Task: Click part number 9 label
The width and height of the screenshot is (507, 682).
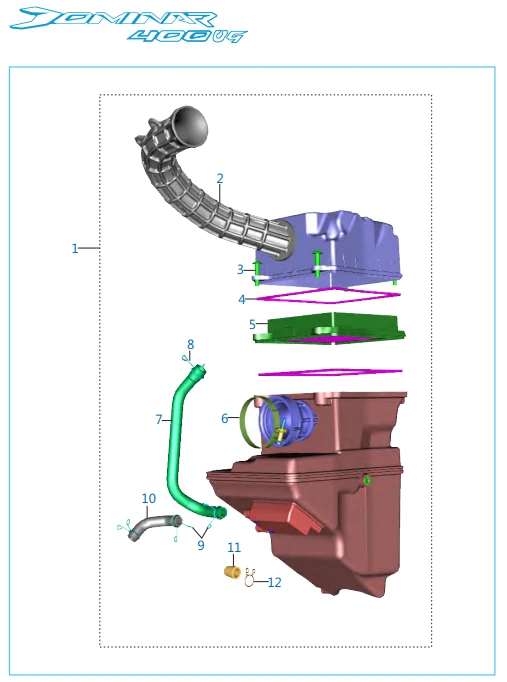Action: coord(200,545)
